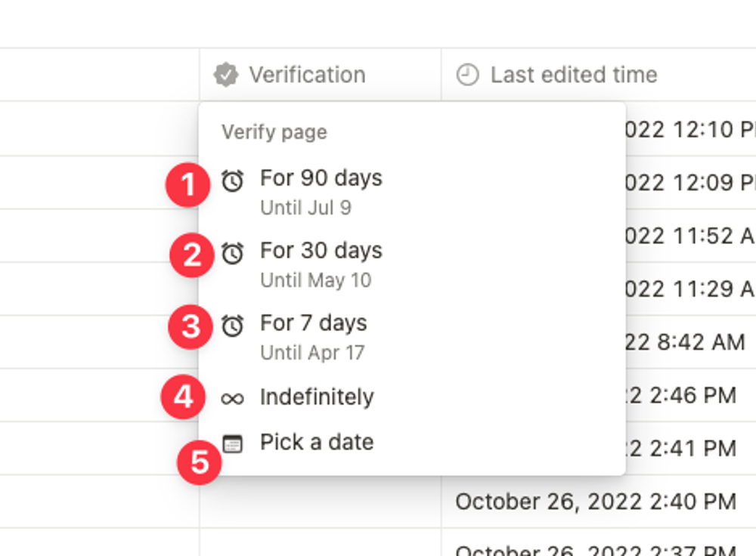The height and width of the screenshot is (556, 756).
Task: Select the For 90 days option
Action: point(321,179)
